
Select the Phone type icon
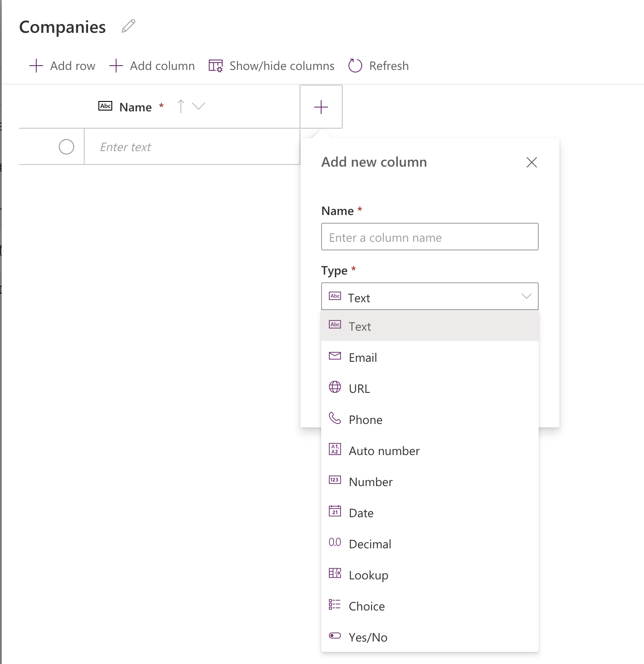335,418
